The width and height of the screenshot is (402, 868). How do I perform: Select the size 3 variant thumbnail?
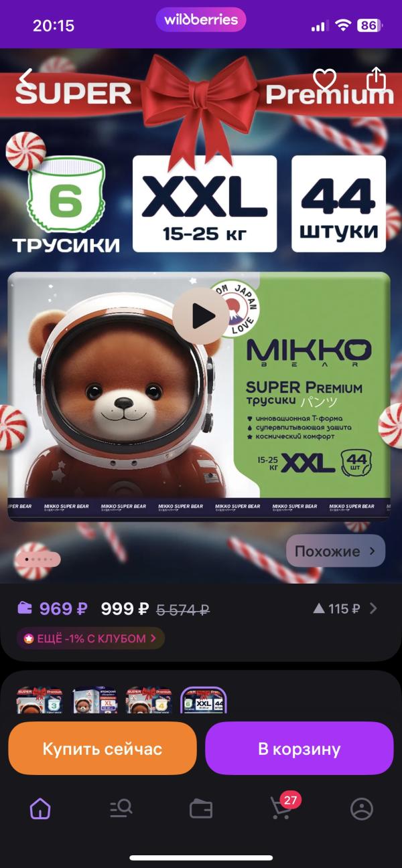pyautogui.click(x=39, y=700)
